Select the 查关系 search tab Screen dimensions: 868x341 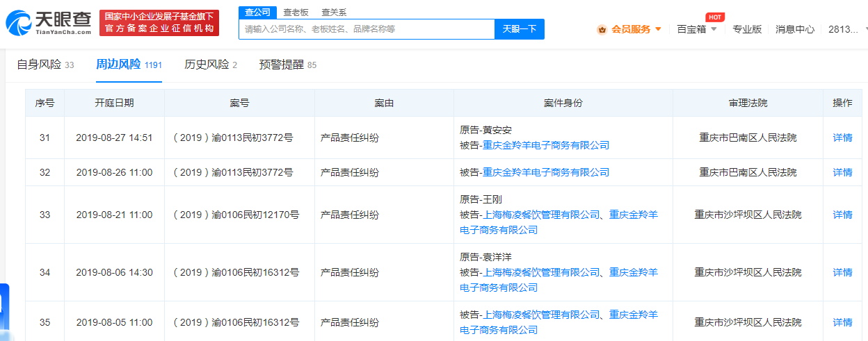point(334,13)
